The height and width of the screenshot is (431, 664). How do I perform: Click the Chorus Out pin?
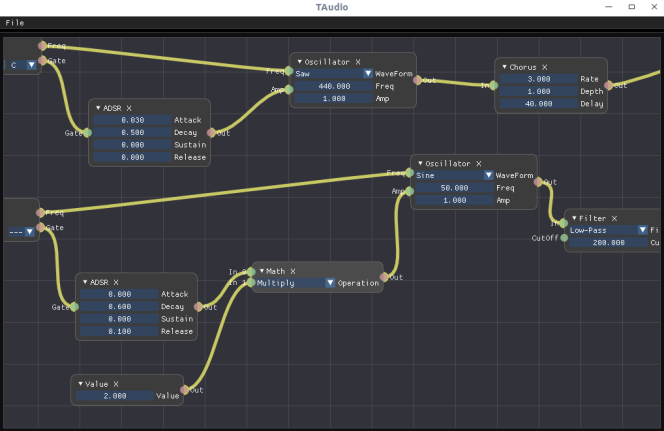(x=609, y=86)
